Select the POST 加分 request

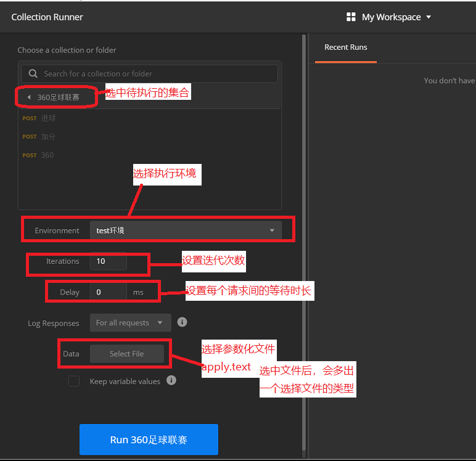(39, 137)
